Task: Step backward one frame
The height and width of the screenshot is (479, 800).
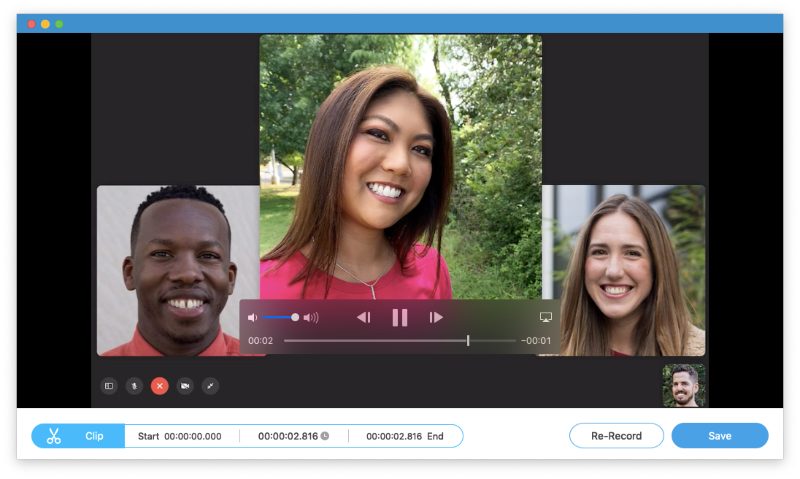Action: tap(363, 317)
